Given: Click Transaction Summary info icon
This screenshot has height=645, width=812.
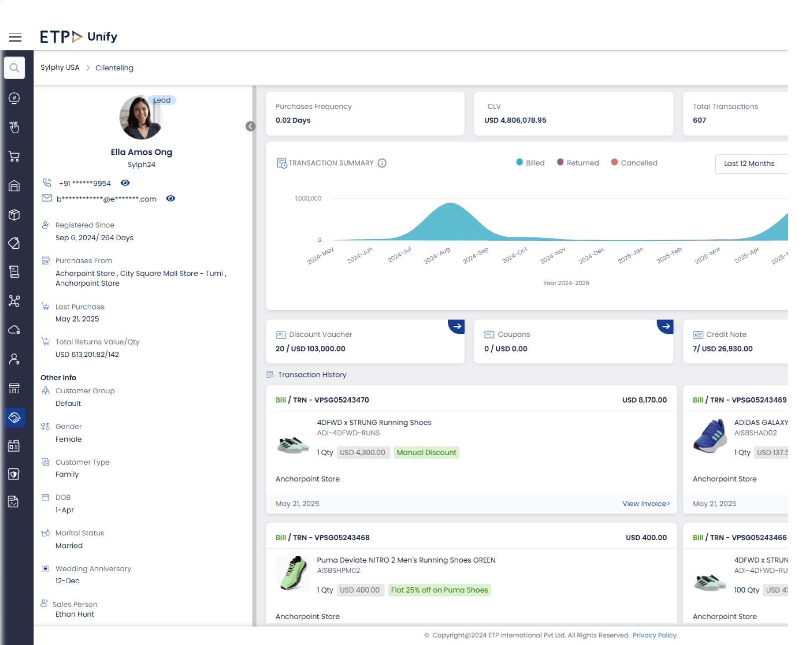Looking at the screenshot, I should coord(382,163).
